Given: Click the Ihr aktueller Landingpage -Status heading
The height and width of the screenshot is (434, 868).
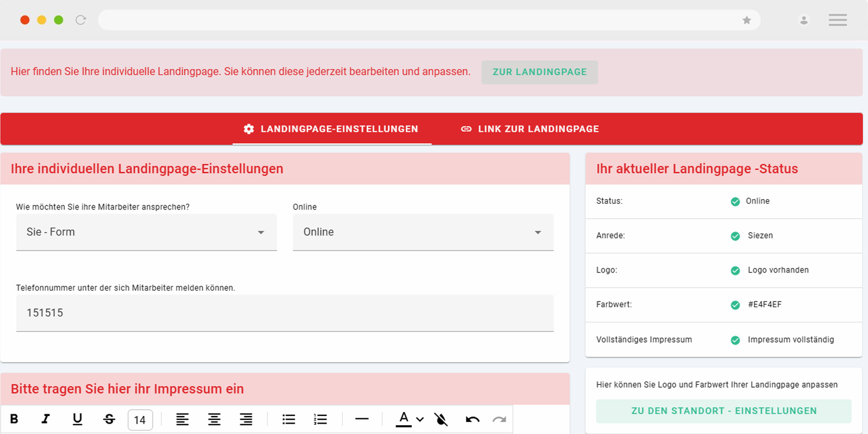Looking at the screenshot, I should [697, 169].
